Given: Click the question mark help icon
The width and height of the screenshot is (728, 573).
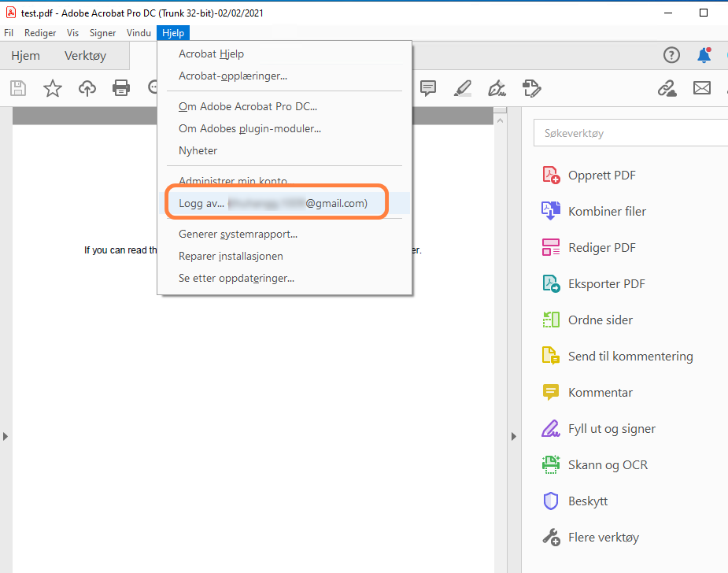Looking at the screenshot, I should 671,55.
